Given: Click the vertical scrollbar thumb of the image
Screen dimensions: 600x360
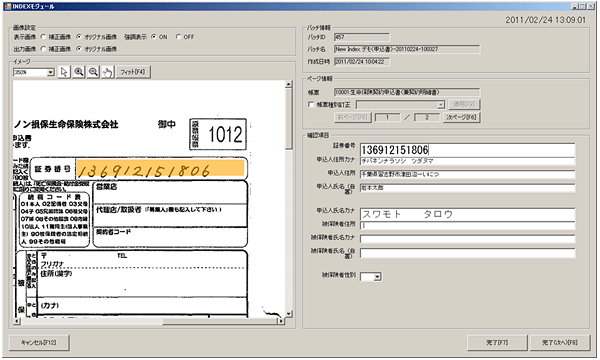Looking at the screenshot, I should [x=289, y=119].
